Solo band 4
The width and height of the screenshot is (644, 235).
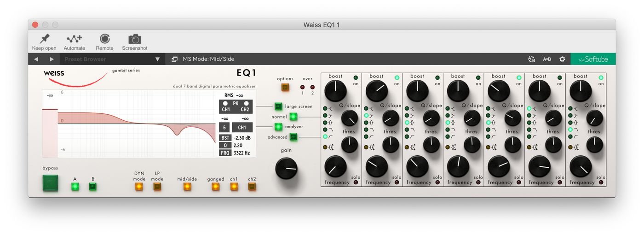pos(478,182)
